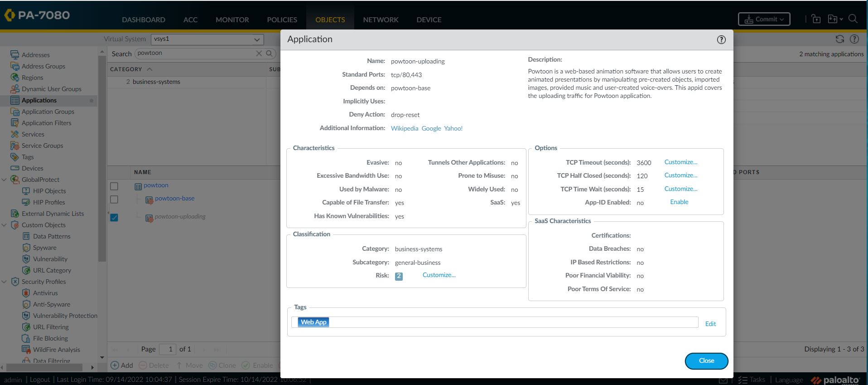Check the powtoon-base row checkbox
Image resolution: width=868 pixels, height=385 pixels.
[114, 200]
